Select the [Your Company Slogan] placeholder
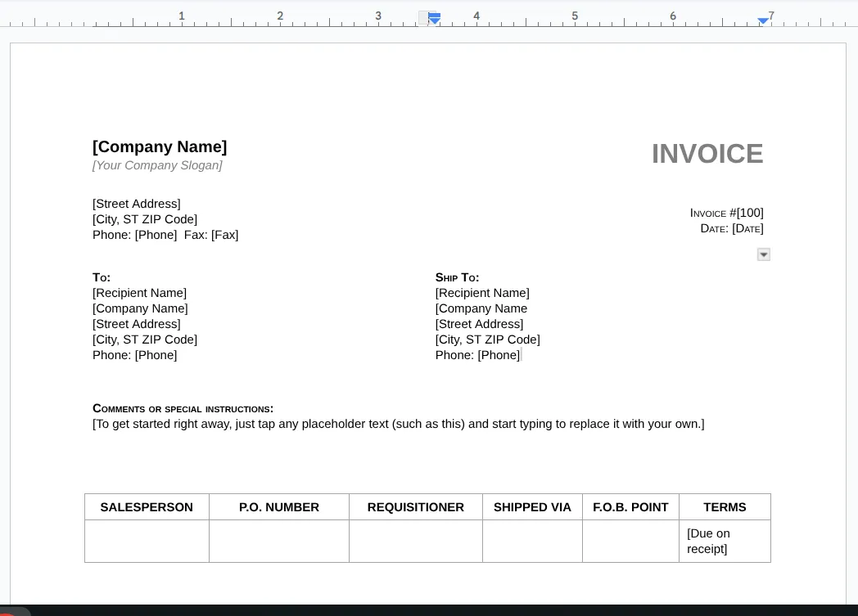This screenshot has height=616, width=858. [157, 165]
